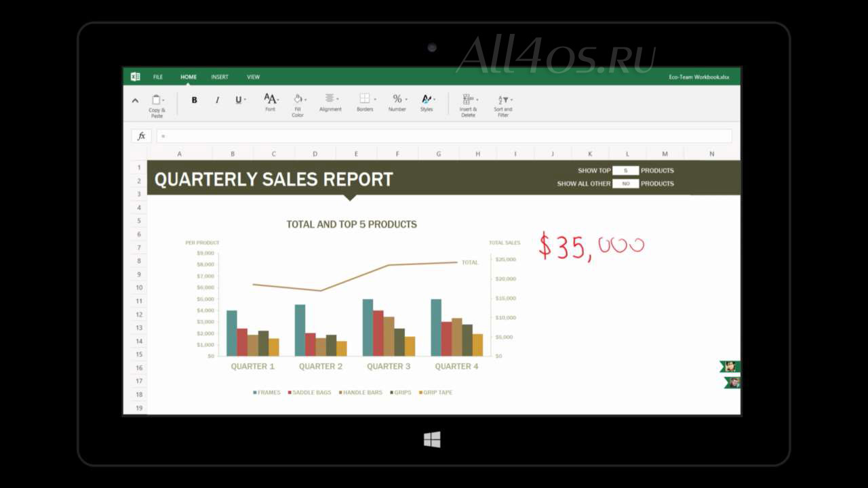This screenshot has height=488, width=868.
Task: Click the GRIP TAPE legend entry
Action: [x=435, y=392]
